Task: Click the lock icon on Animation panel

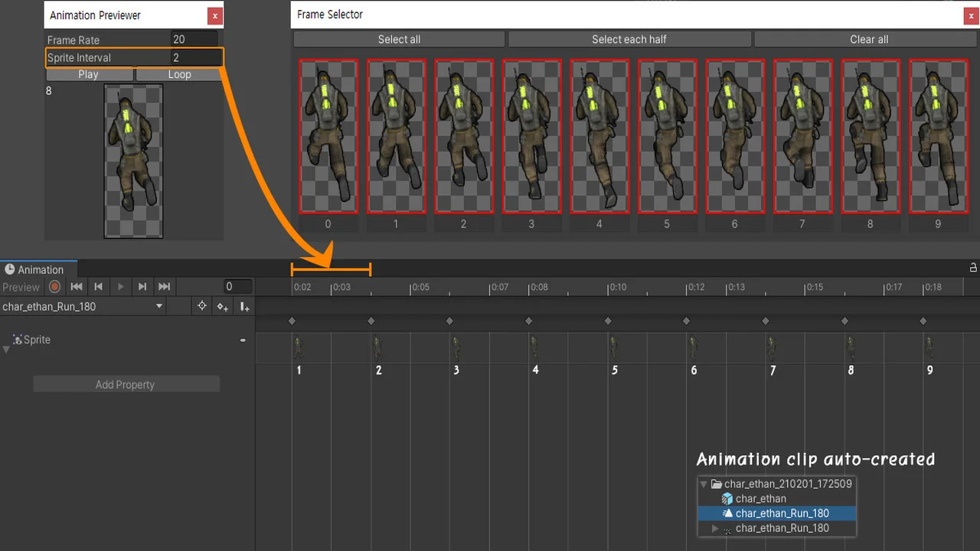Action: tap(973, 268)
